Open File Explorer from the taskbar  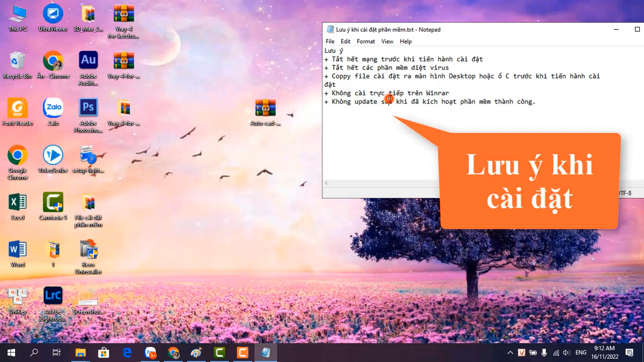80,353
